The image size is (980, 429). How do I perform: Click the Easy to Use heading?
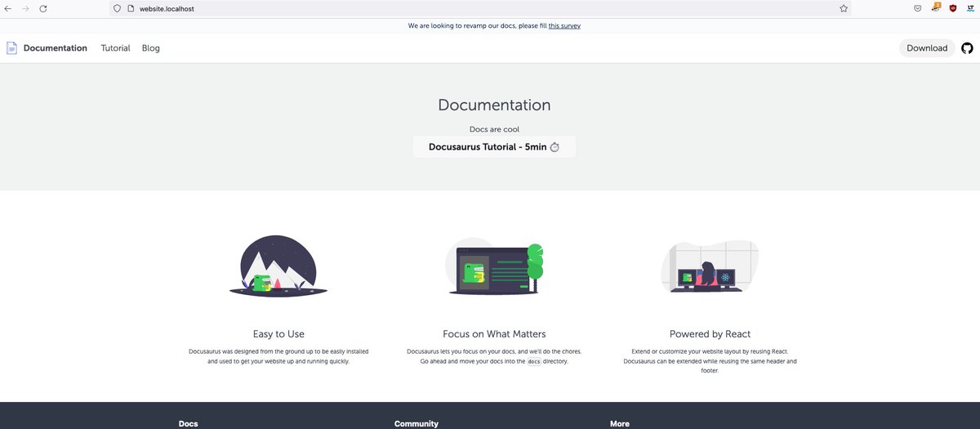click(x=279, y=334)
